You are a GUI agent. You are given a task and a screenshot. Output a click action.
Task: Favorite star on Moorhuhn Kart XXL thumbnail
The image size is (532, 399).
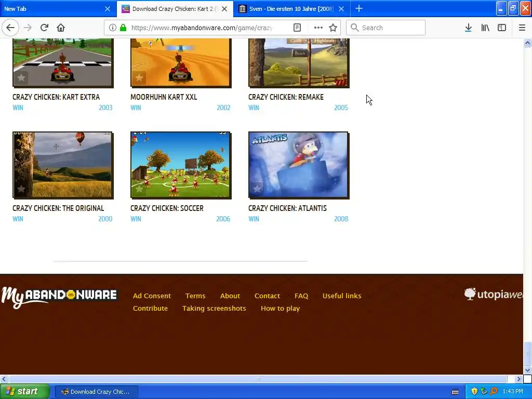(x=139, y=78)
